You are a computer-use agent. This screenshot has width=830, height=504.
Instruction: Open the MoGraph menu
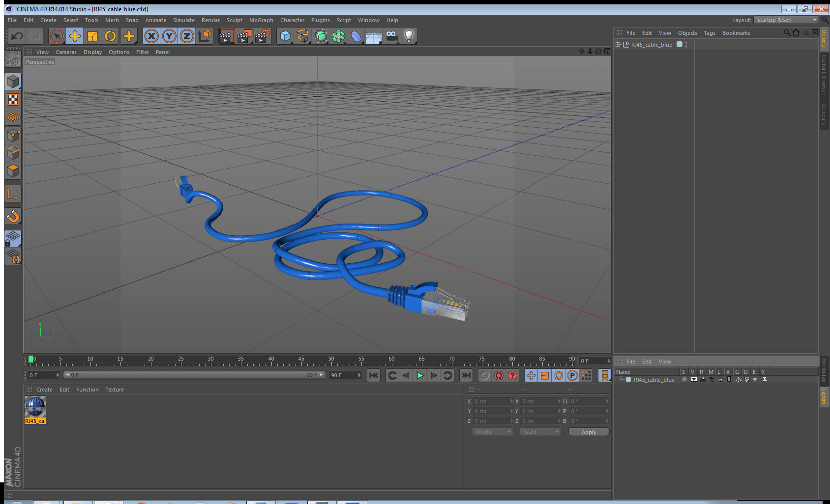coord(261,20)
